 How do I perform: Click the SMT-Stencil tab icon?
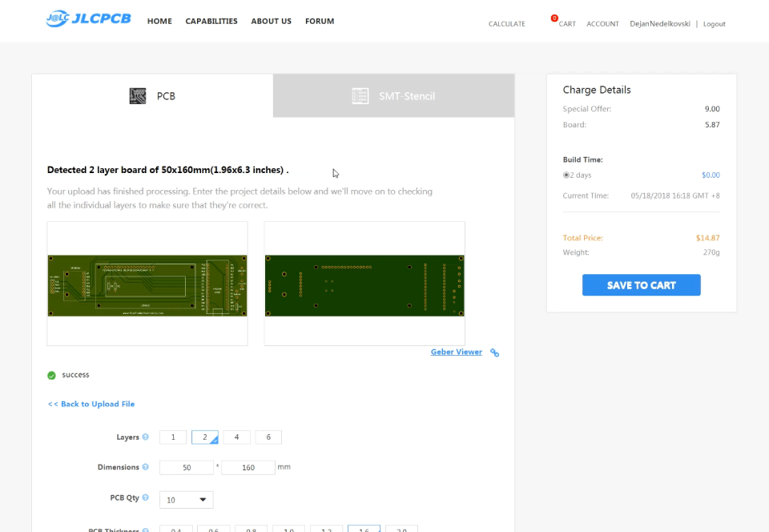coord(360,96)
